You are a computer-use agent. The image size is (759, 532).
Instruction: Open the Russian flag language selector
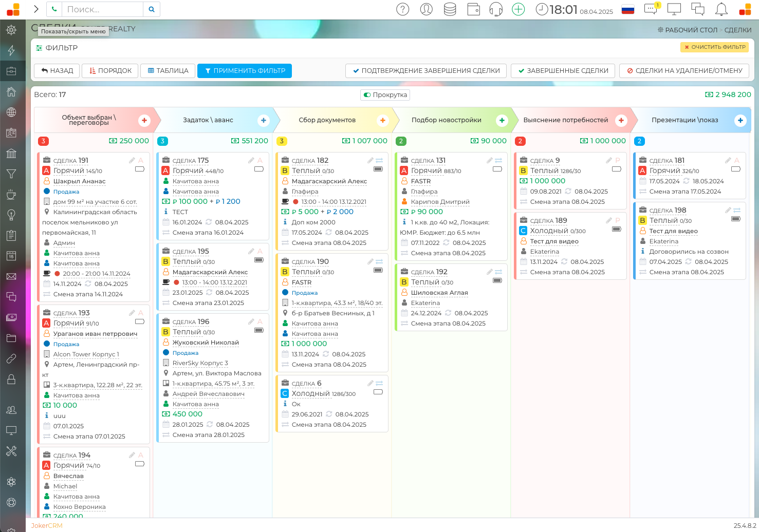(627, 9)
